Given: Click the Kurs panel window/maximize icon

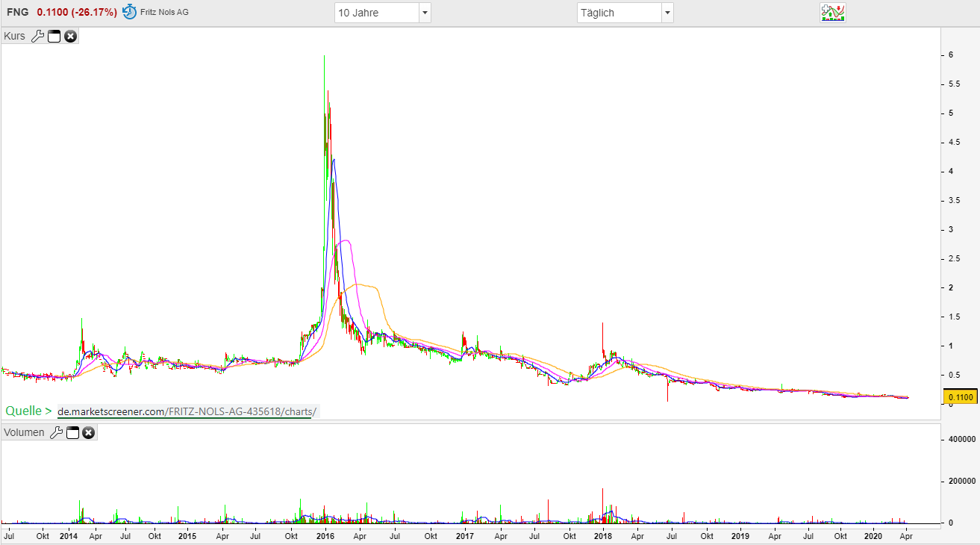Looking at the screenshot, I should 54,36.
